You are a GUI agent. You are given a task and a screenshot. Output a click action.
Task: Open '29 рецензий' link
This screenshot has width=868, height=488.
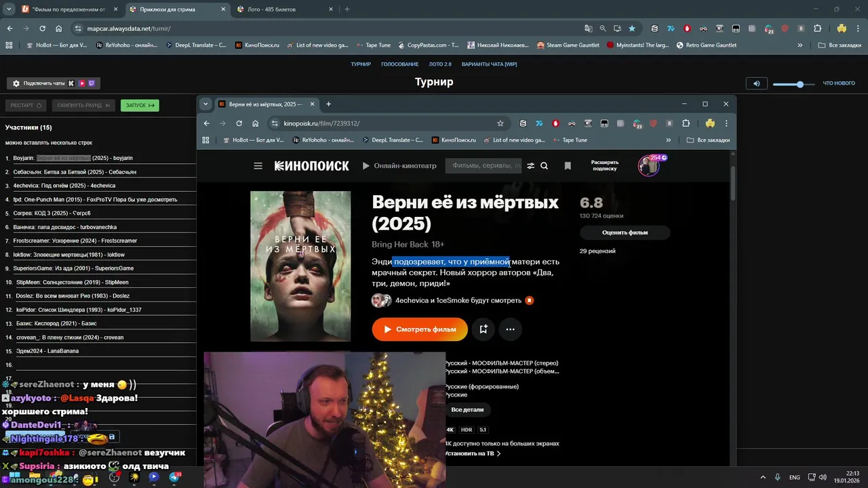[597, 251]
